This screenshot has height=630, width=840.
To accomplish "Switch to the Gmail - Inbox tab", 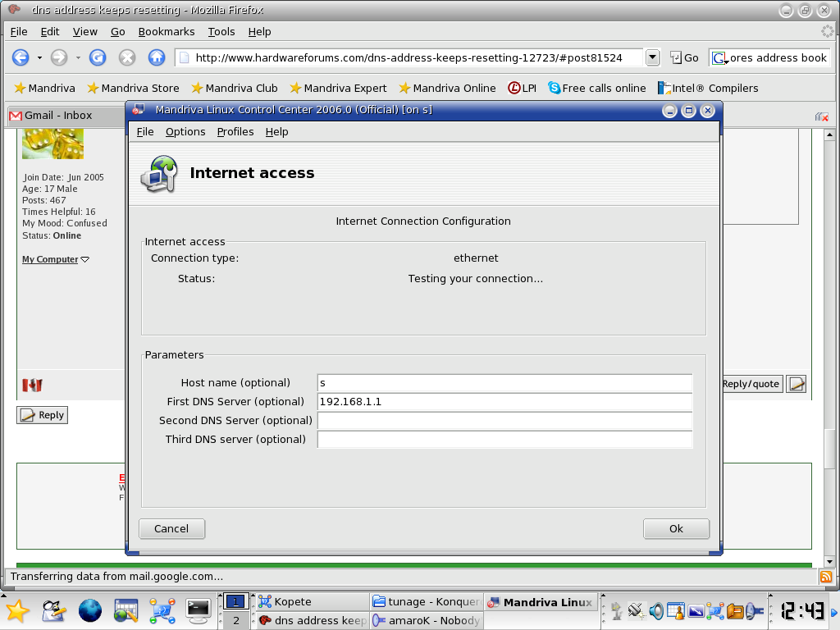I will point(66,116).
